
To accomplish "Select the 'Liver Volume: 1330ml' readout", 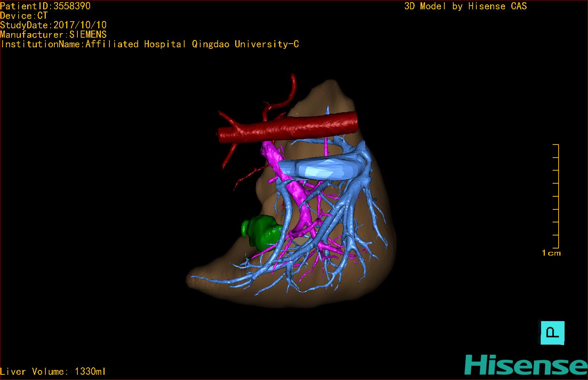I will (x=53, y=371).
